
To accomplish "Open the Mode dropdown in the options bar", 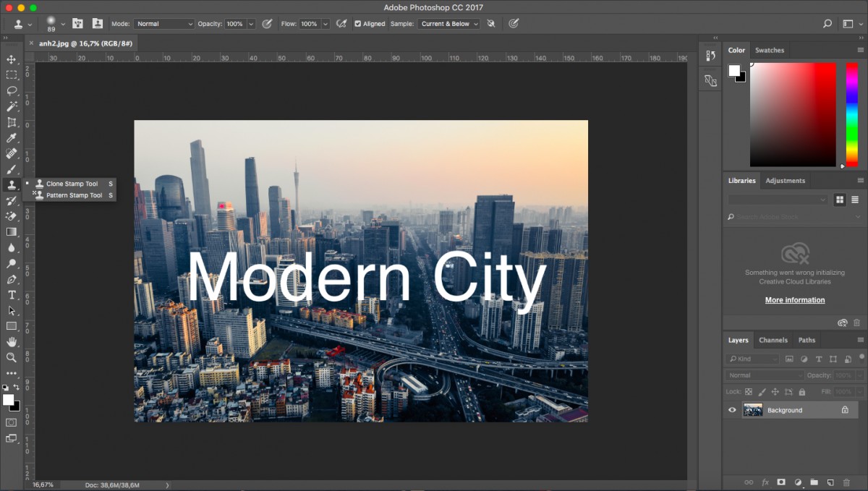I will pyautogui.click(x=163, y=23).
